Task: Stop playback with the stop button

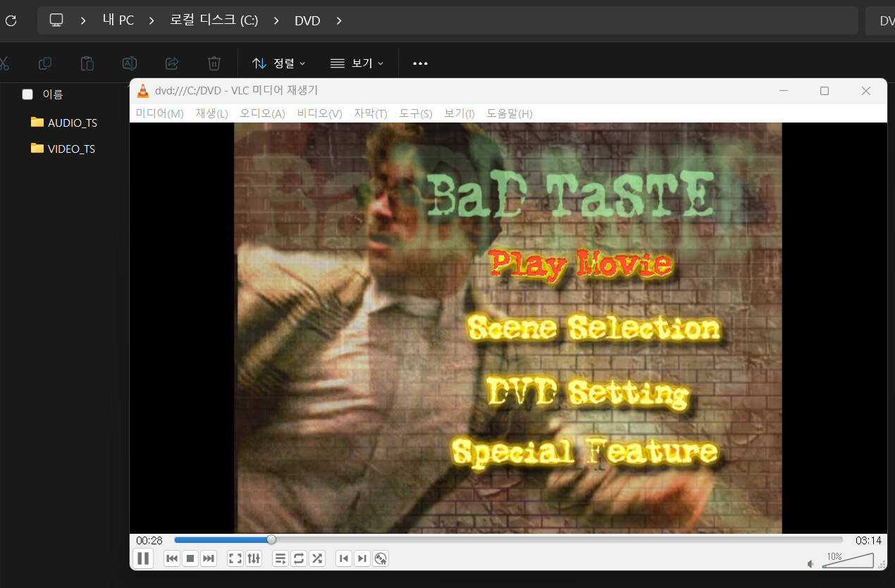Action: coord(190,558)
